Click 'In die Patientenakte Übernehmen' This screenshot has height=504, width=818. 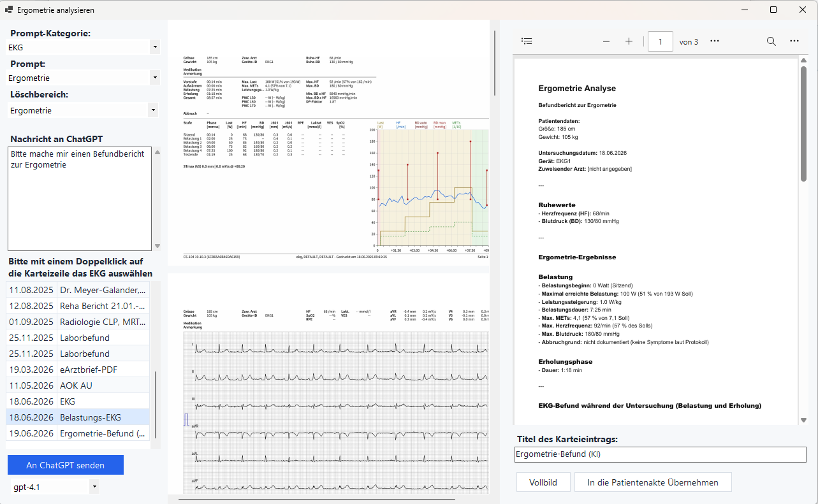click(x=653, y=482)
